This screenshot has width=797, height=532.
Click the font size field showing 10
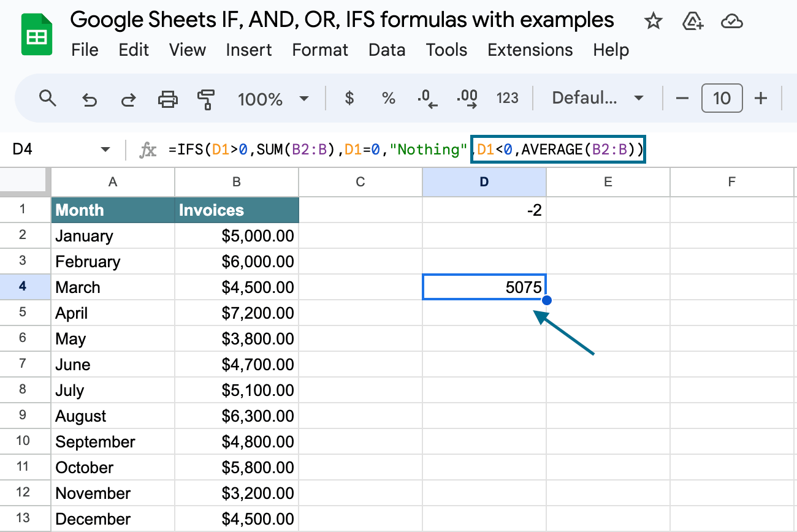(722, 98)
